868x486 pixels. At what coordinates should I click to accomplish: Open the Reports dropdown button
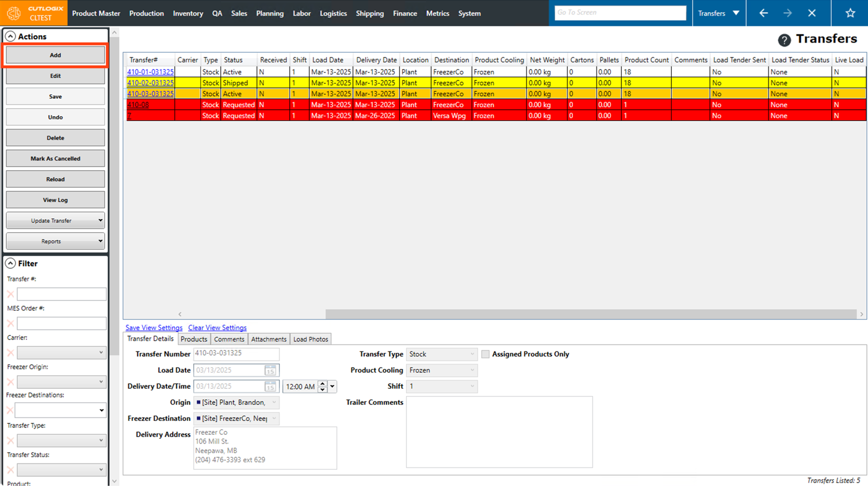point(55,241)
